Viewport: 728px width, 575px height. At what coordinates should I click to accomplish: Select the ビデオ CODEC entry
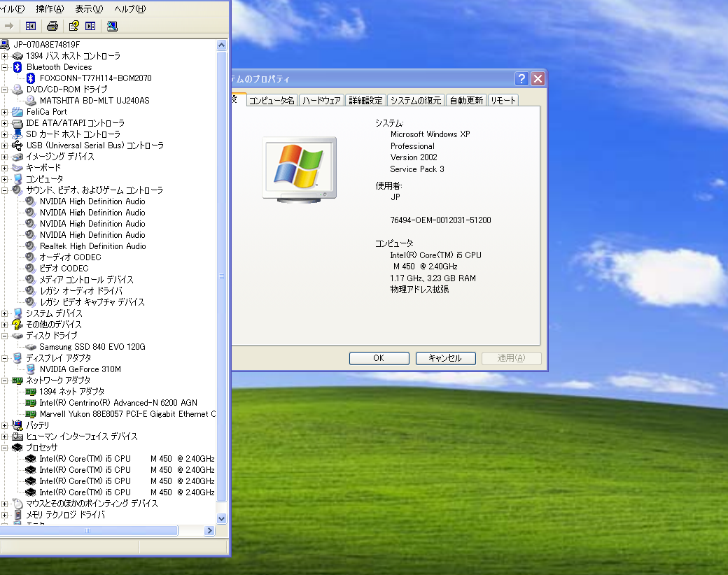click(64, 268)
